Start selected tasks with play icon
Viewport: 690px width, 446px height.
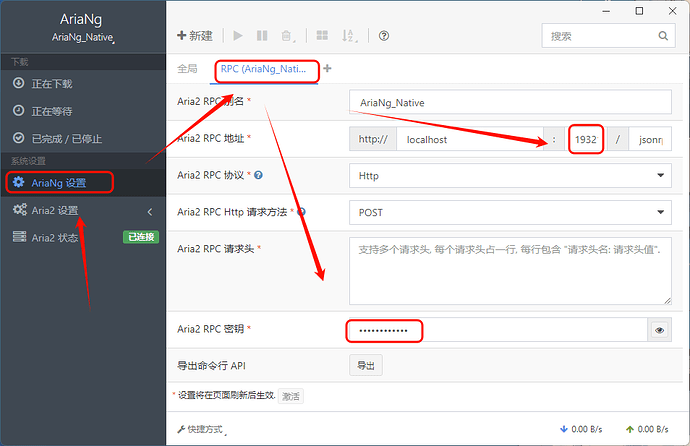238,36
